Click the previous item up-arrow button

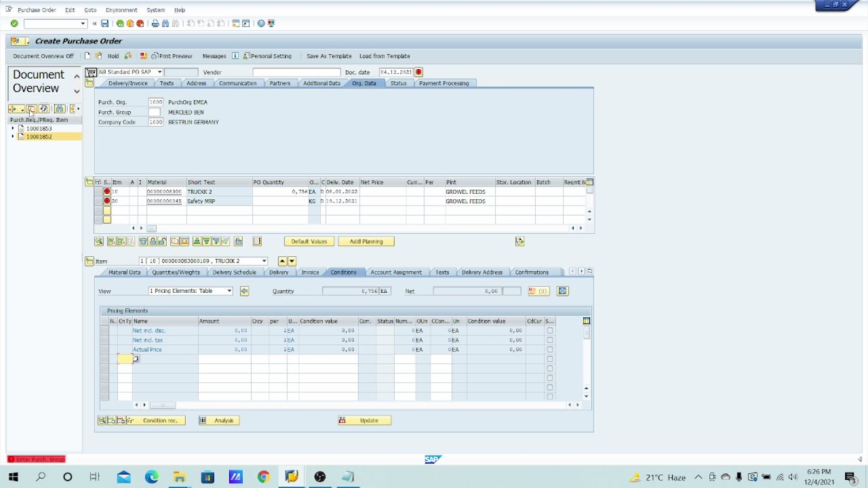[282, 261]
